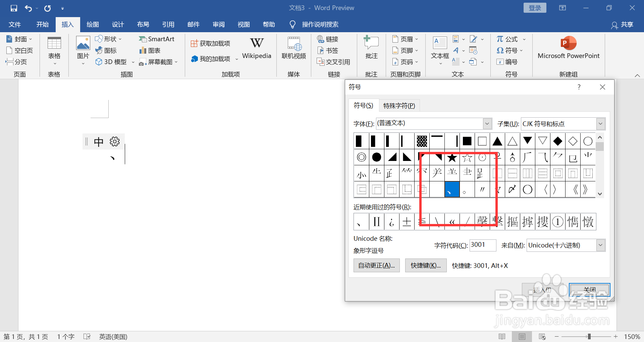
Task: Insert a page break with 分页
Action: (16, 62)
